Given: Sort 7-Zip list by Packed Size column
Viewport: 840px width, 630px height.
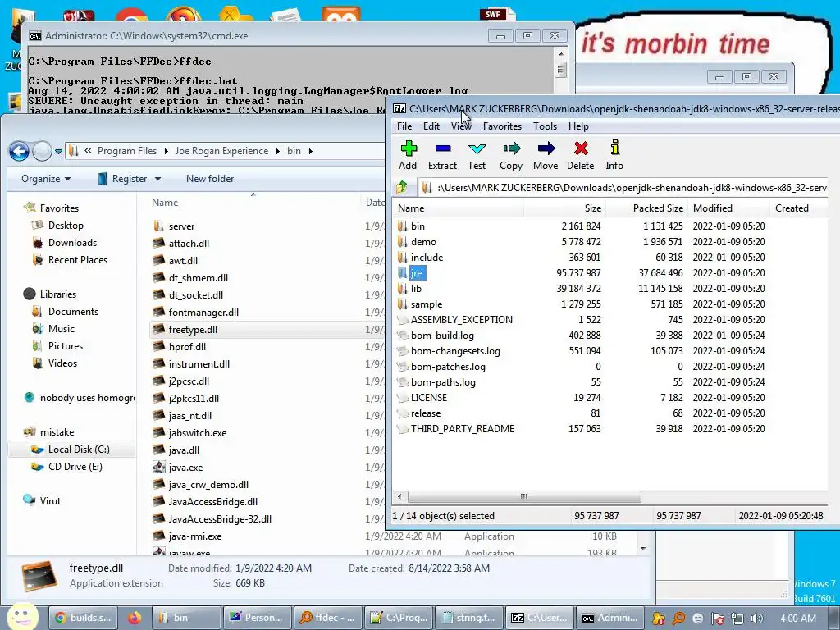Looking at the screenshot, I should tap(646, 208).
